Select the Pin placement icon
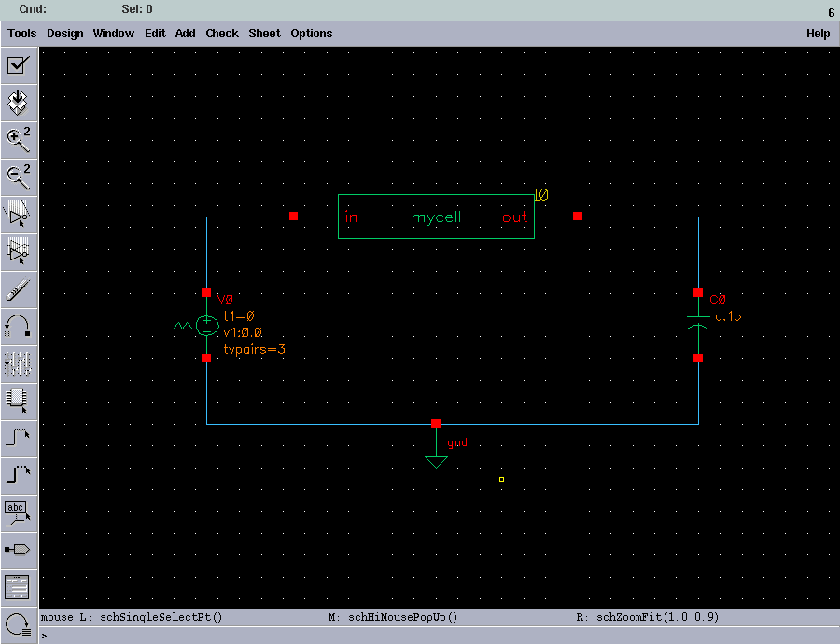This screenshot has height=644, width=840. click(19, 549)
